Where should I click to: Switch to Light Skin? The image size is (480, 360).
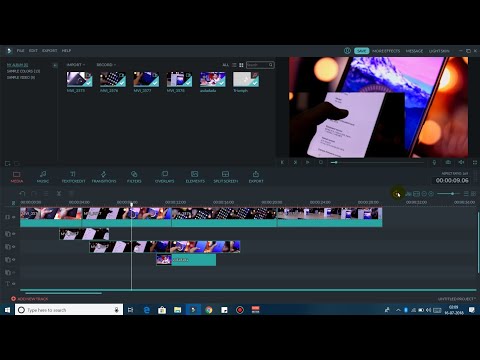[x=439, y=51]
